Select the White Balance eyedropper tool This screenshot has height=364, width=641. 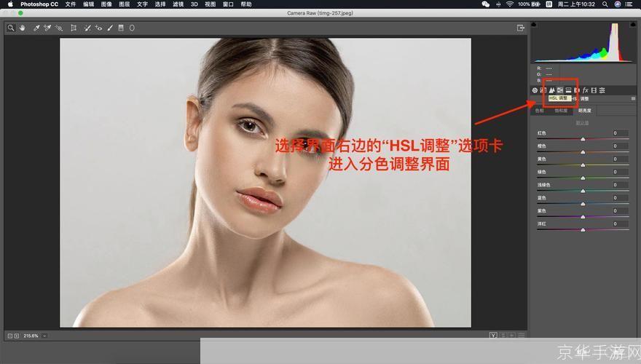tap(36, 28)
